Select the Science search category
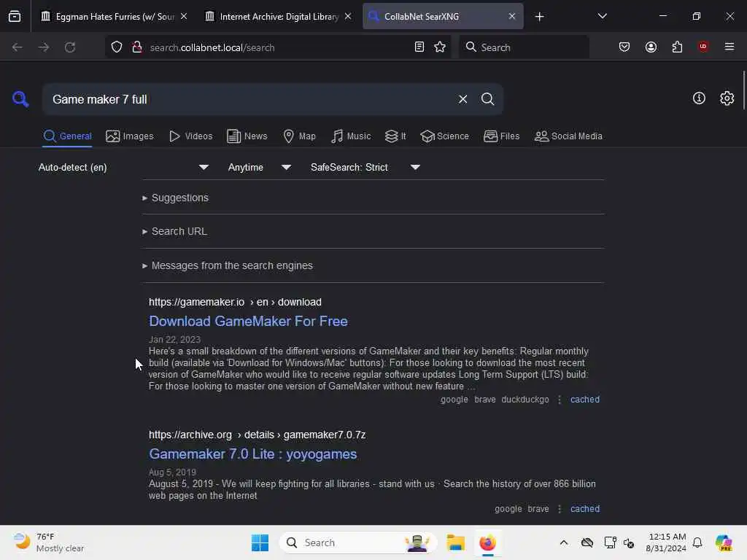 click(x=444, y=136)
